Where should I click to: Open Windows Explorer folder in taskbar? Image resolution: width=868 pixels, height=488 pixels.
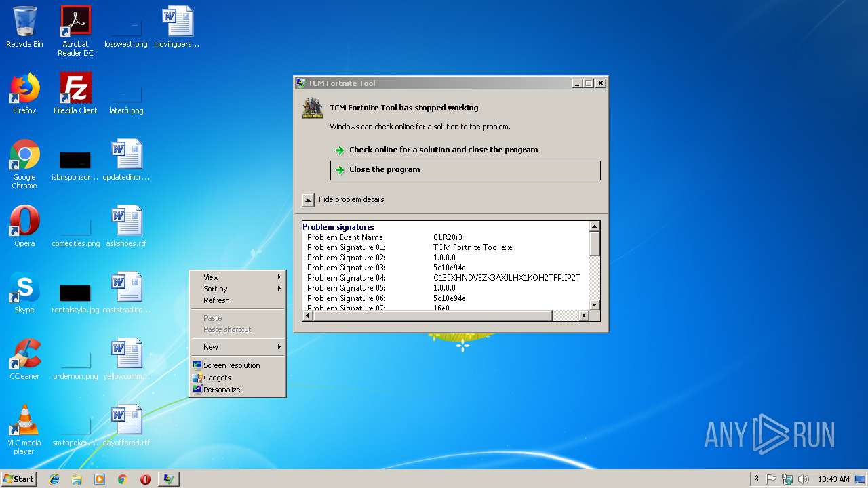(x=77, y=479)
